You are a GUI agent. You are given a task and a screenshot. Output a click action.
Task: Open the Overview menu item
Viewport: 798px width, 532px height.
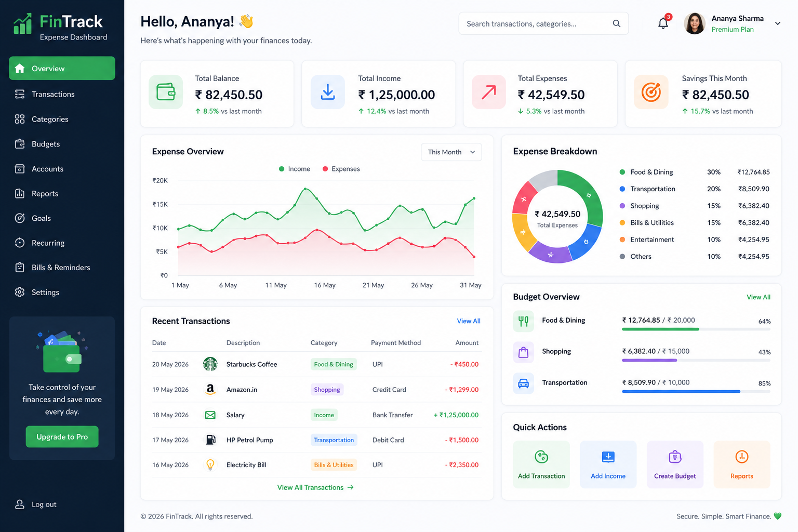[x=62, y=68]
